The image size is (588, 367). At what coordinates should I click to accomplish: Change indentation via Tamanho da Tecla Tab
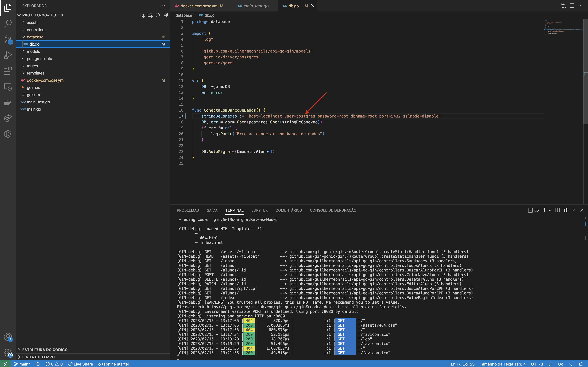503,364
